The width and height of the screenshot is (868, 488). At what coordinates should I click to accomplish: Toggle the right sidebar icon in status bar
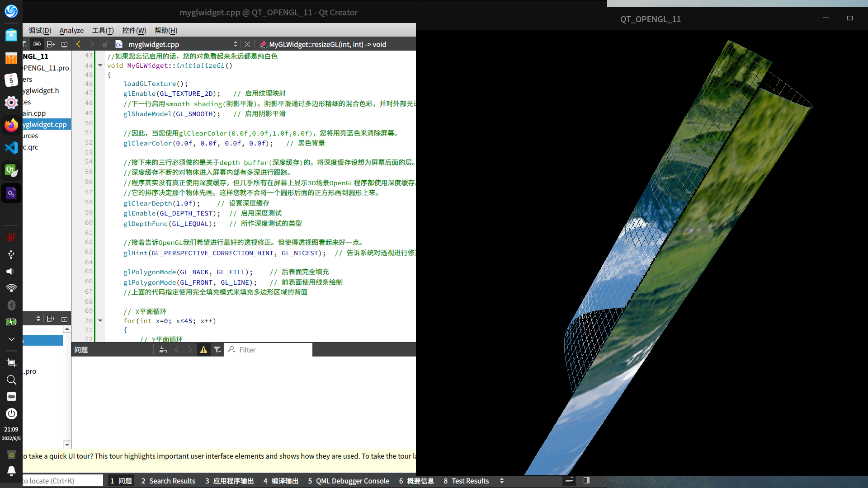(x=586, y=480)
